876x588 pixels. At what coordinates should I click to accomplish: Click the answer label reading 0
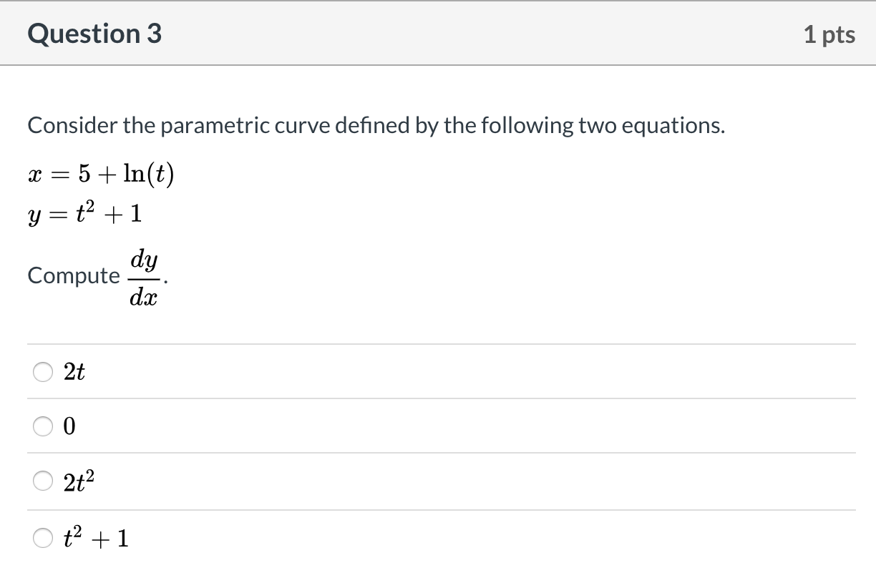click(x=71, y=426)
